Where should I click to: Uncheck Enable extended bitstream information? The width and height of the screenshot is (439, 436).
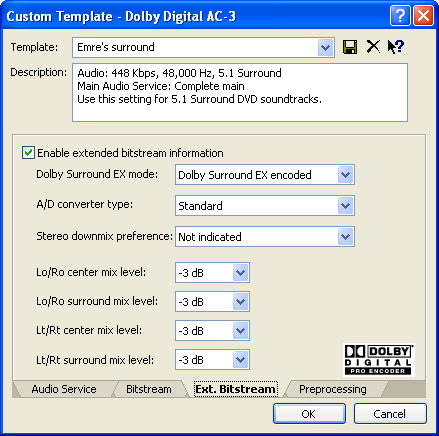click(x=28, y=153)
